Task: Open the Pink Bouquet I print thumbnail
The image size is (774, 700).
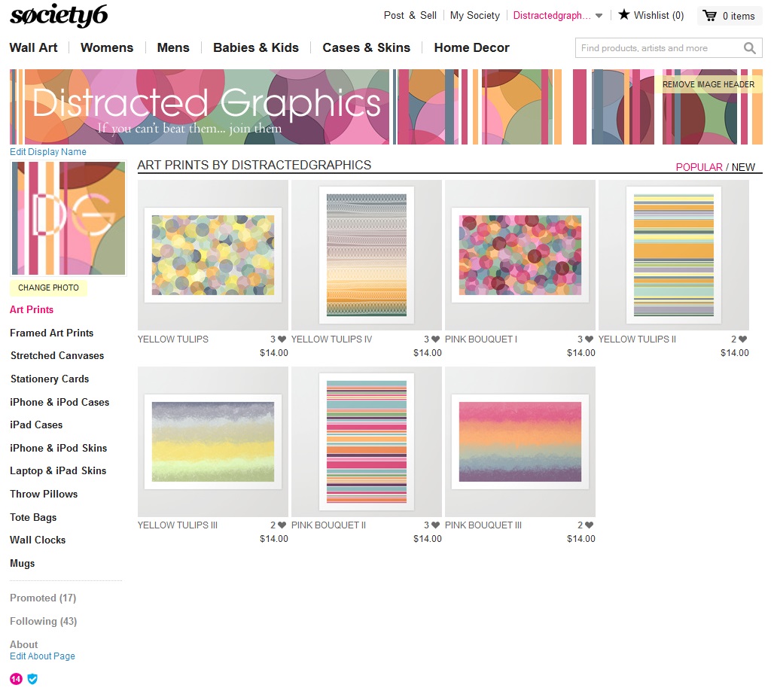Action: coord(520,255)
